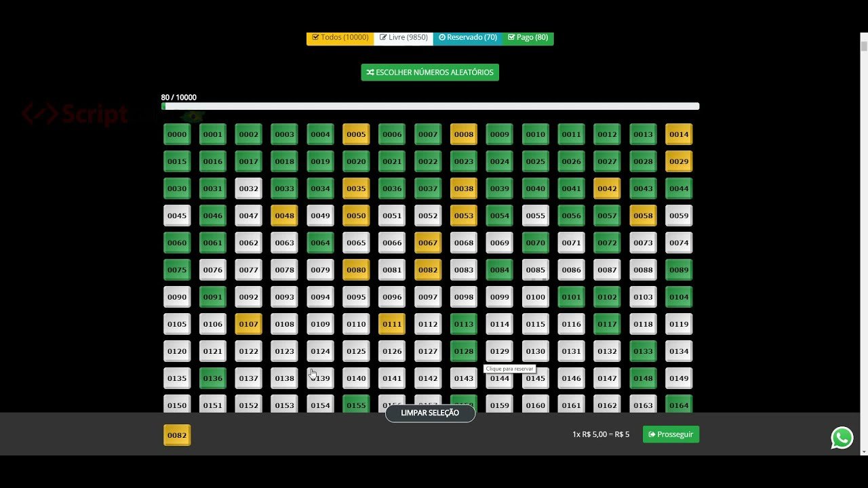The height and width of the screenshot is (488, 868).
Task: Open WhatsApp chat icon
Action: (842, 438)
